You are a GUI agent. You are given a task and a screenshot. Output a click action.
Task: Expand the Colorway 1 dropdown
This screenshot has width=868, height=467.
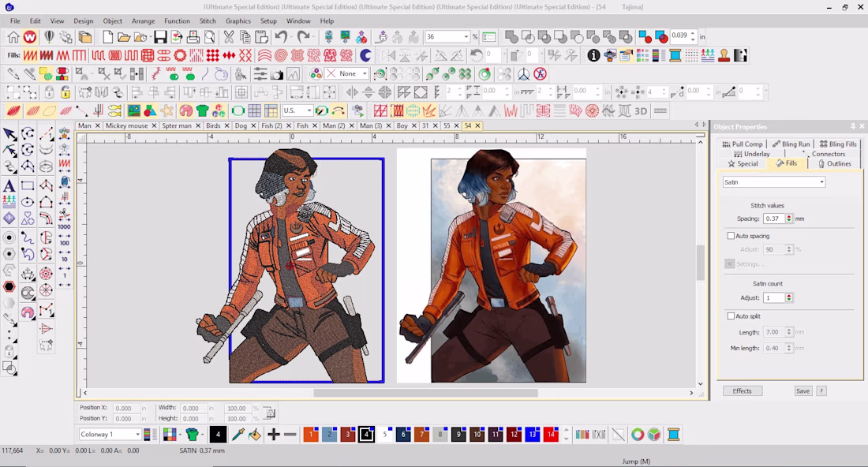coord(110,435)
